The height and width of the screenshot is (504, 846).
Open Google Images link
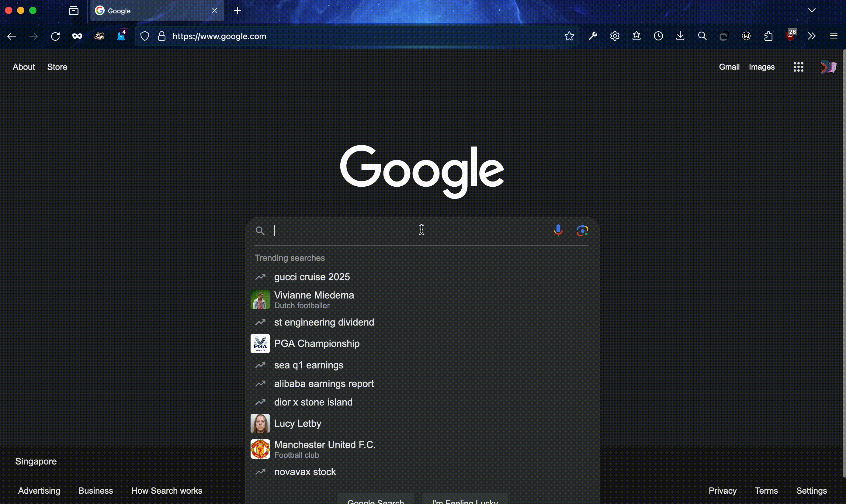tap(762, 67)
